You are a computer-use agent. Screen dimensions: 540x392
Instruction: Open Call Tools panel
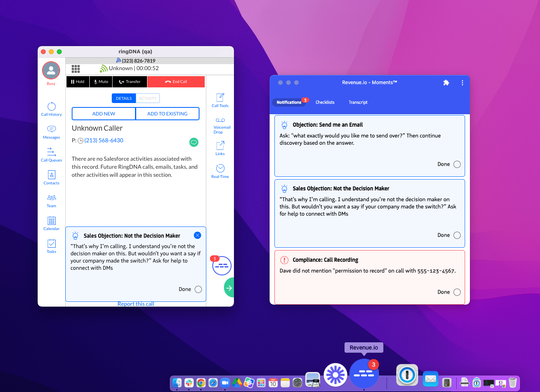[x=220, y=100]
